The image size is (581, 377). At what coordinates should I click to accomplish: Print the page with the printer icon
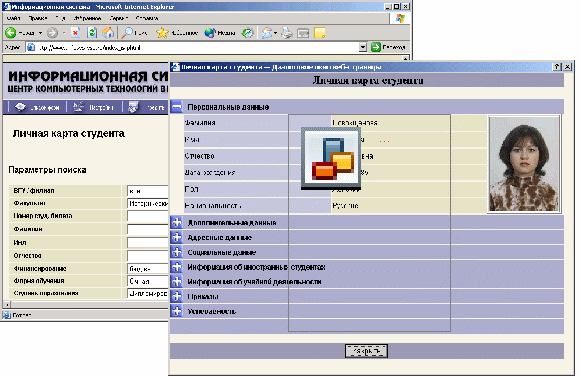point(287,33)
